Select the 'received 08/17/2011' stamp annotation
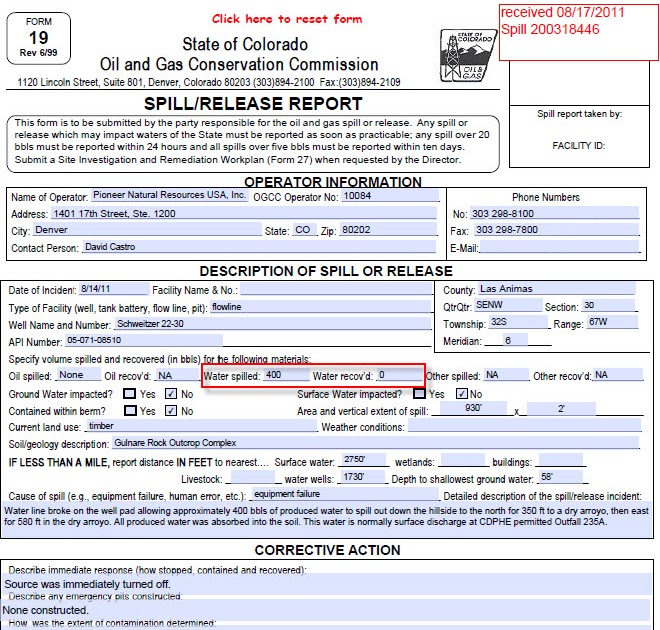 579,32
